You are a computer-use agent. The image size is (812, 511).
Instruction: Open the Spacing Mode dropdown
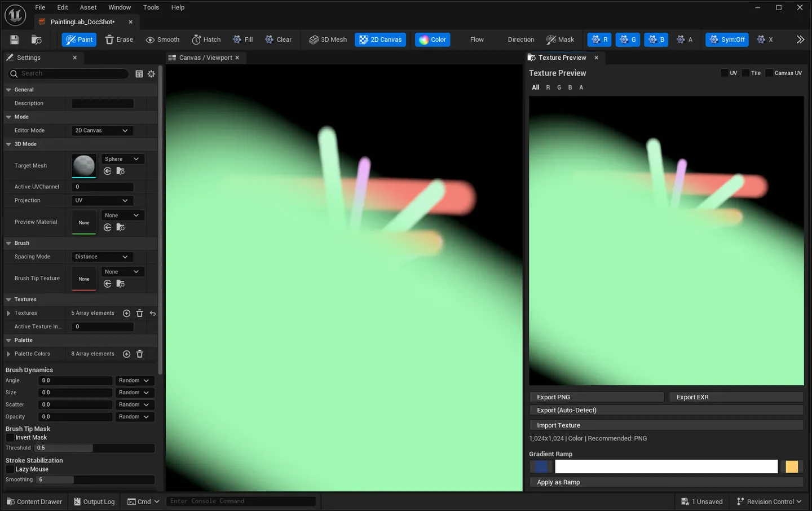pos(102,257)
